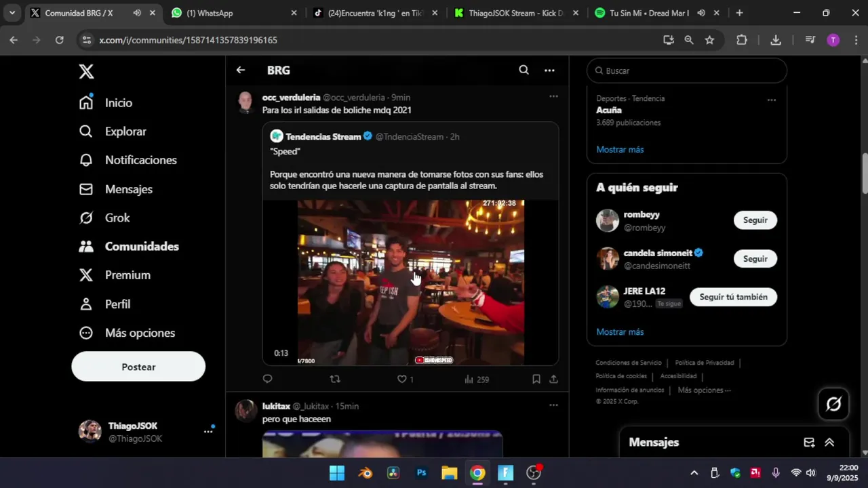Open quoted Tendencias Stream profile name
The image size is (868, 488).
pos(323,136)
